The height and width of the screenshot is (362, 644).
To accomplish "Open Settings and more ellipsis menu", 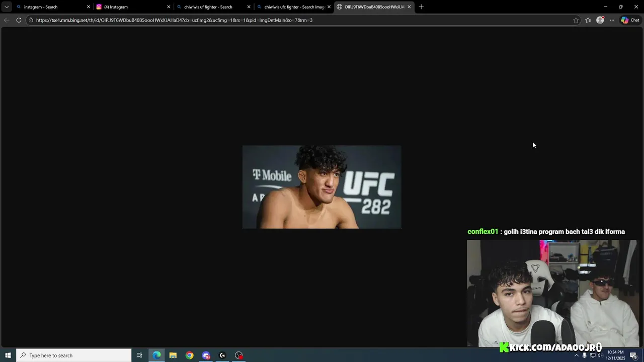I will [x=612, y=20].
